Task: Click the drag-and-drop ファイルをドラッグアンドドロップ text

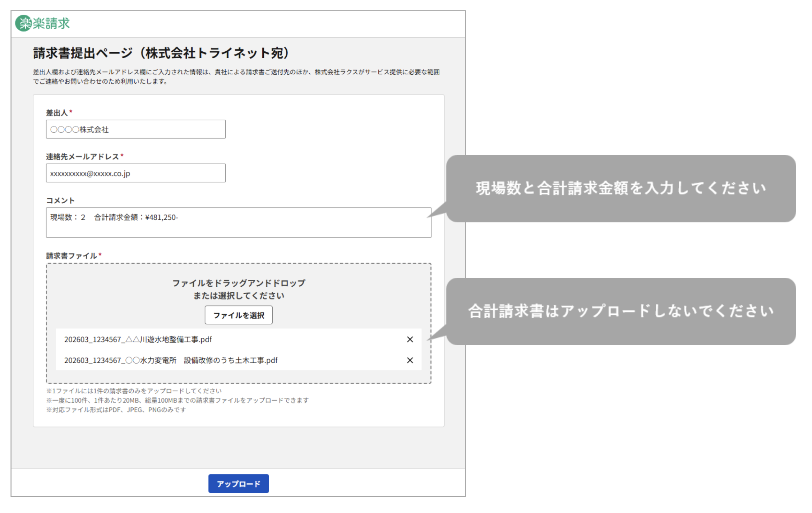Action: point(239,283)
